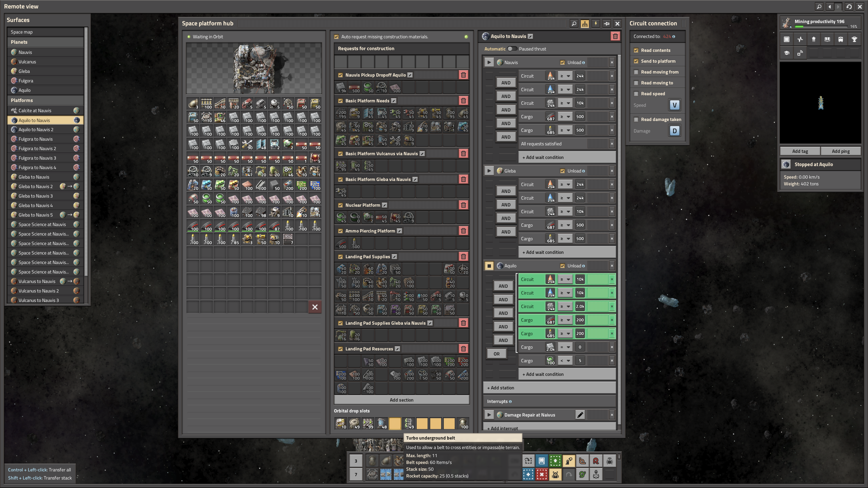868x488 pixels.
Task: Edit Landing Pad Supplies section name
Action: [x=394, y=257]
